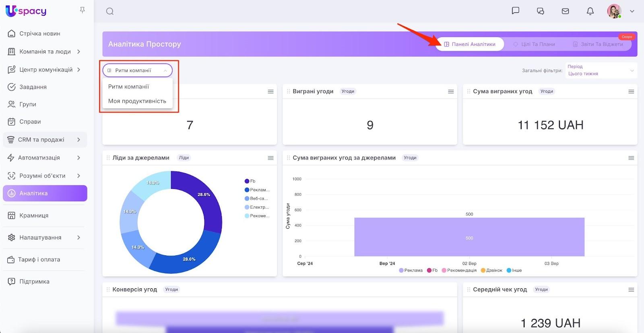Click the hamburger icon on Ліди за джерелами widget

pos(270,158)
